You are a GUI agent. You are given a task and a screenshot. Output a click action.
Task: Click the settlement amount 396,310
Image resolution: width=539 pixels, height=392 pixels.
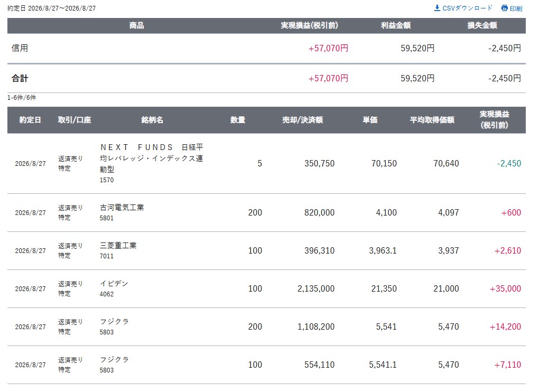(x=319, y=250)
